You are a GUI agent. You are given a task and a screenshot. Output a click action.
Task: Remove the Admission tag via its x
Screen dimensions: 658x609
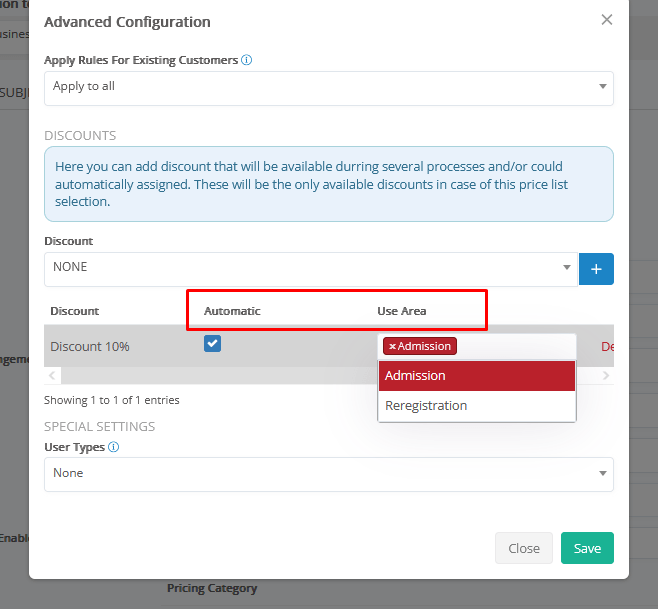point(392,347)
